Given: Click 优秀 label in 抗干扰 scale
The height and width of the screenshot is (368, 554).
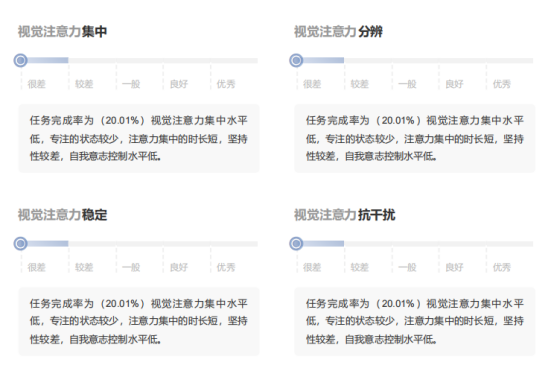Looking at the screenshot, I should [x=502, y=267].
